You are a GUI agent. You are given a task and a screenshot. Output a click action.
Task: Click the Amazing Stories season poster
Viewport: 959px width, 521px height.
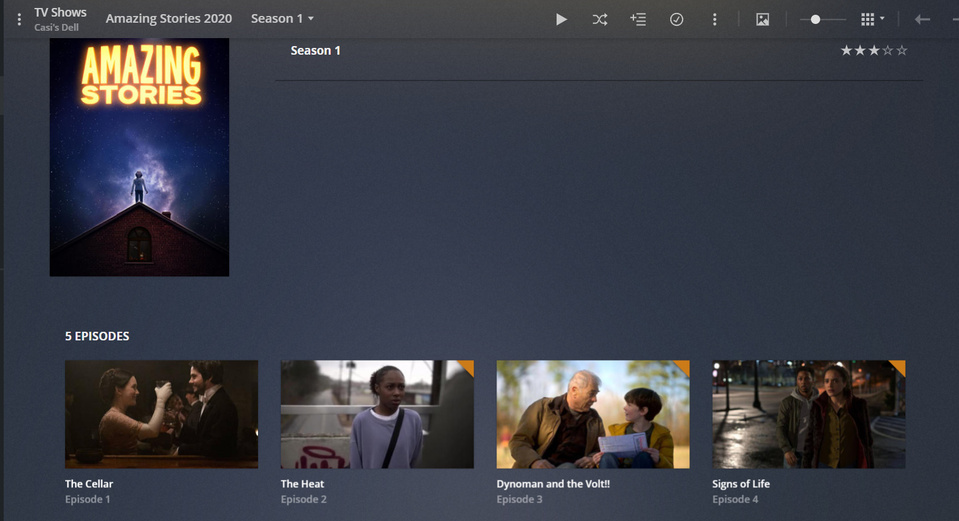point(139,157)
